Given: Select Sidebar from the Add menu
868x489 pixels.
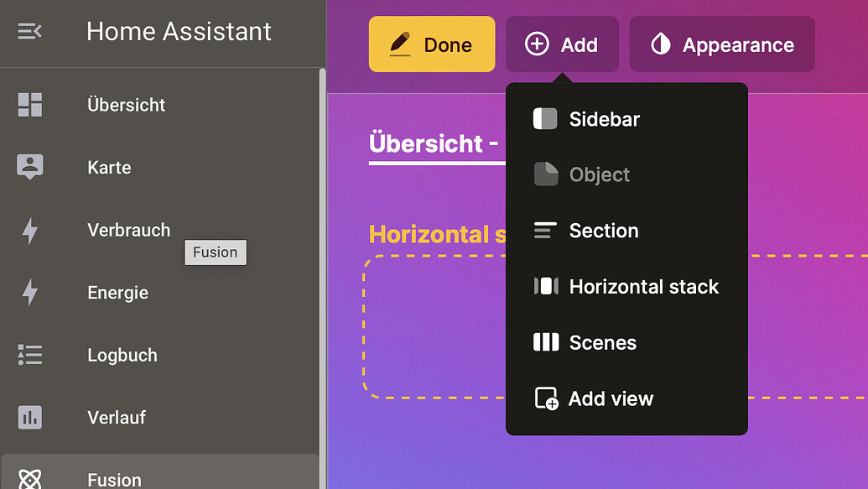Looking at the screenshot, I should tap(604, 119).
